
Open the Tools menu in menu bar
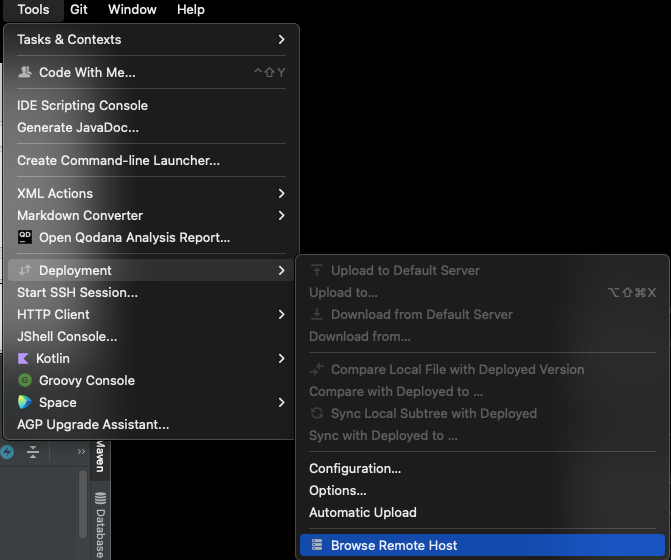33,9
